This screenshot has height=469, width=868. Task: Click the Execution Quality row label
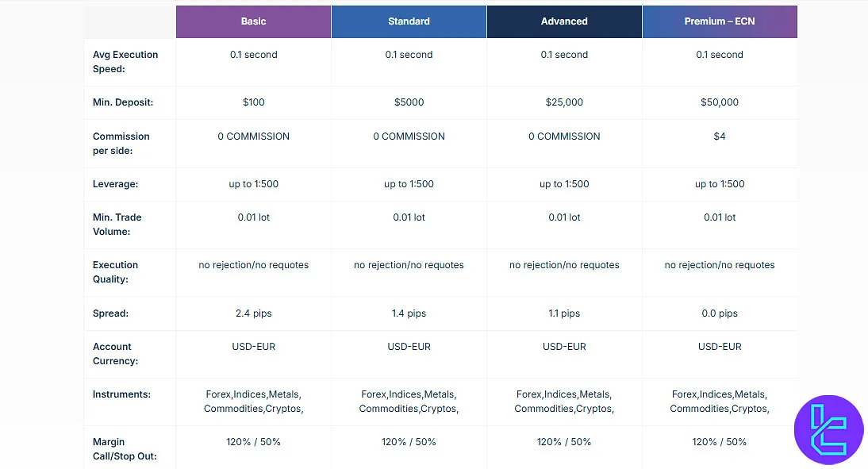point(115,273)
